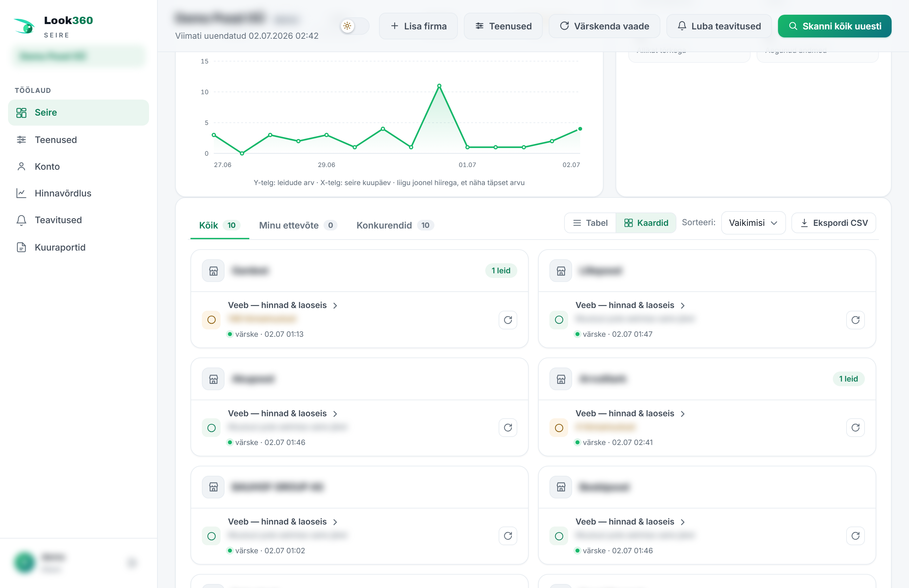
Task: Open Kuuraportid document icon in sidebar
Action: [21, 248]
